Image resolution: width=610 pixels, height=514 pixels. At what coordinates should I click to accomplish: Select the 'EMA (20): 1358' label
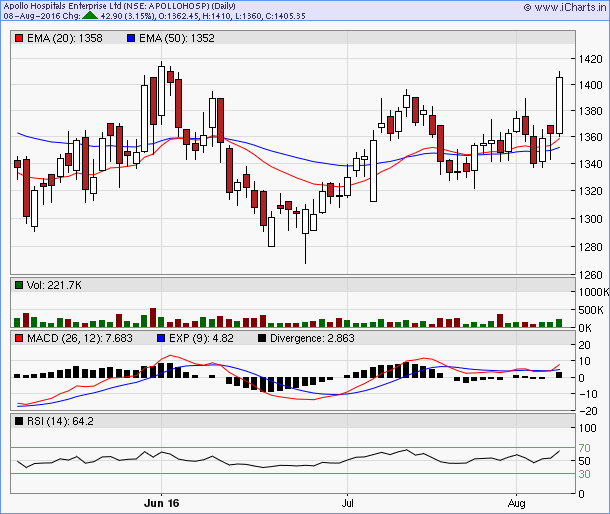tap(65, 38)
